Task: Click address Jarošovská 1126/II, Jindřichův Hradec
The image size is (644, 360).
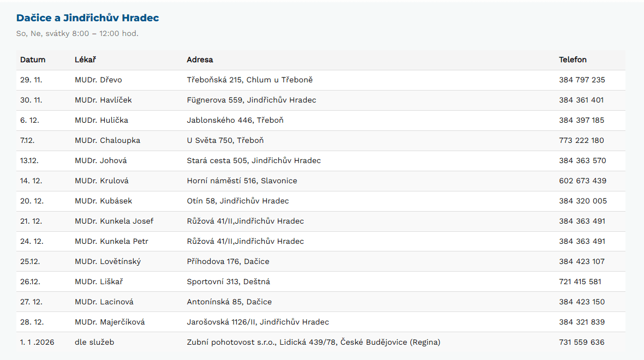Action: 258,322
